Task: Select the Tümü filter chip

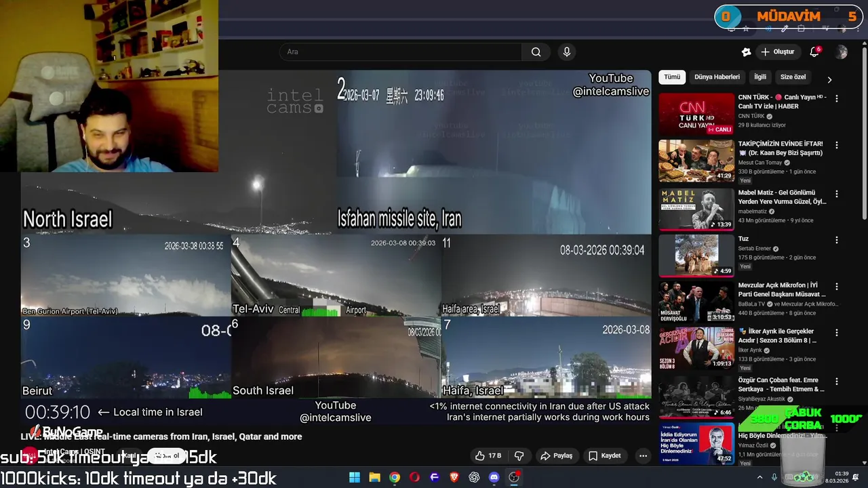Action: coord(672,77)
